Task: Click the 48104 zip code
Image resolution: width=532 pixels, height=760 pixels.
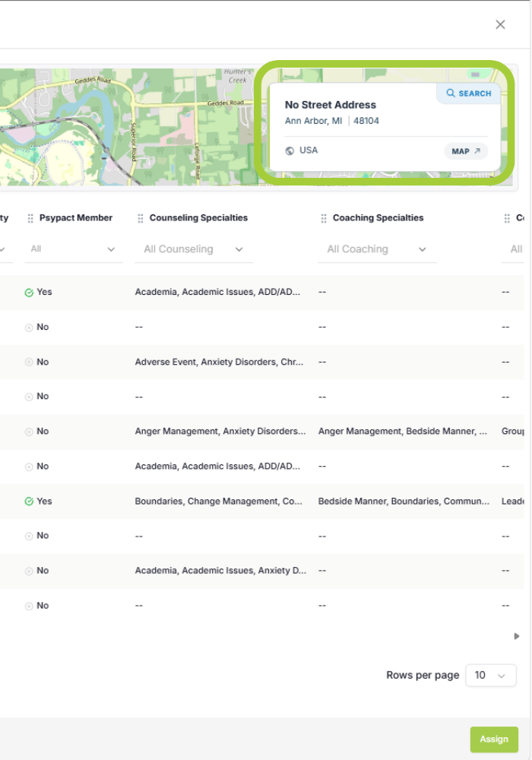Action: tap(366, 121)
